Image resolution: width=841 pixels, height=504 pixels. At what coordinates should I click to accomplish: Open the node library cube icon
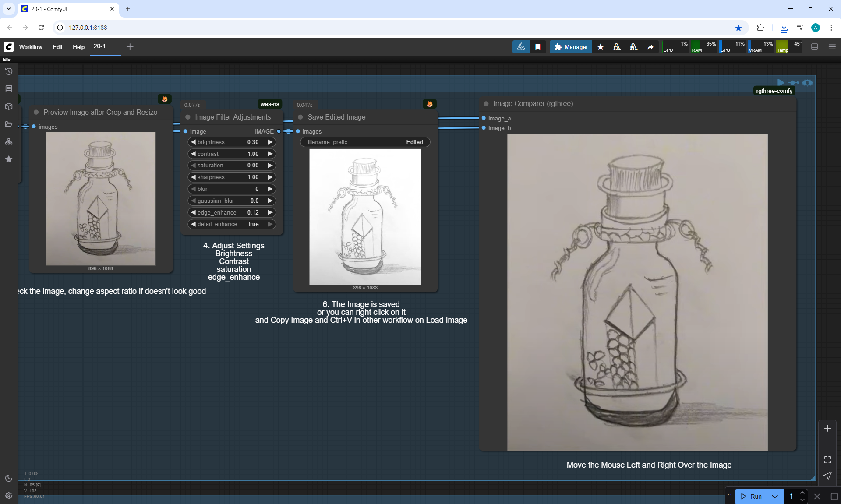point(8,106)
